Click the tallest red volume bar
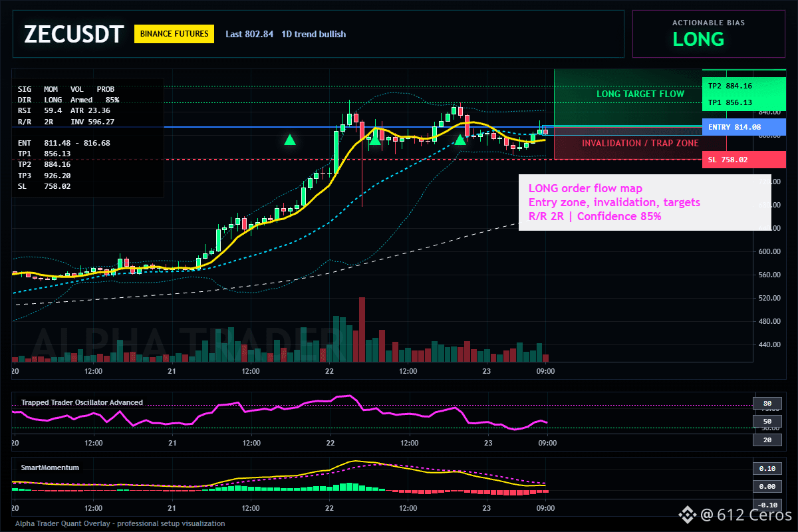 pos(362,329)
